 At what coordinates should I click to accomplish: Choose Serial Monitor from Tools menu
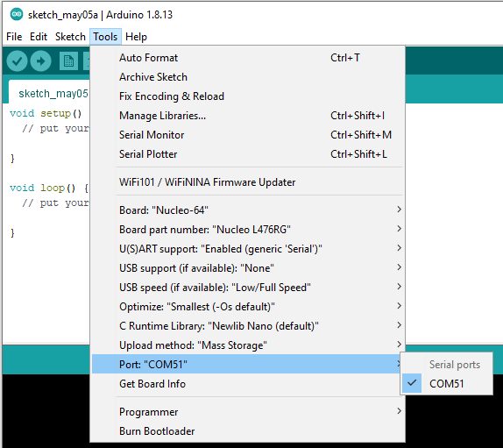coord(247,135)
